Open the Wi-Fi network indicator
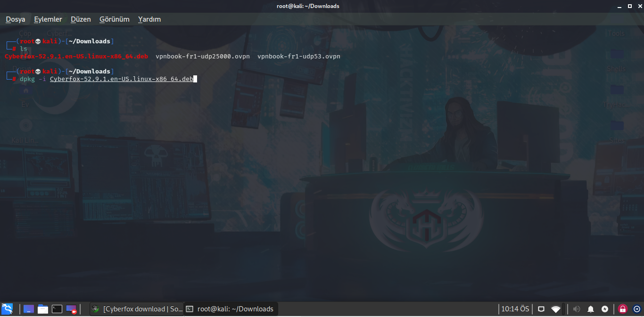 [x=556, y=309]
